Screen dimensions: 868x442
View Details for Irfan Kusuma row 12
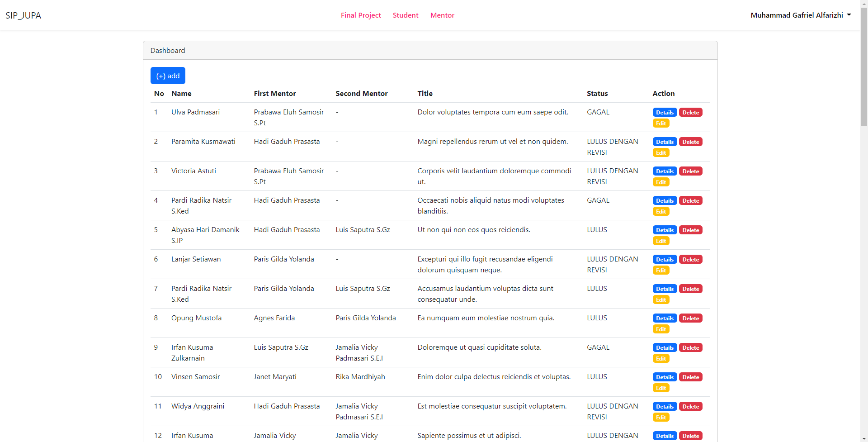click(x=664, y=436)
